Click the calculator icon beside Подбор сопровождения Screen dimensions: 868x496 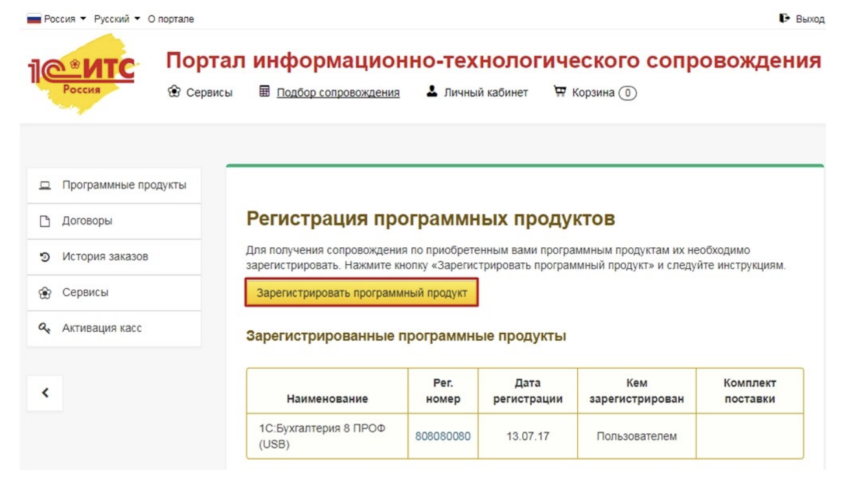(x=264, y=92)
